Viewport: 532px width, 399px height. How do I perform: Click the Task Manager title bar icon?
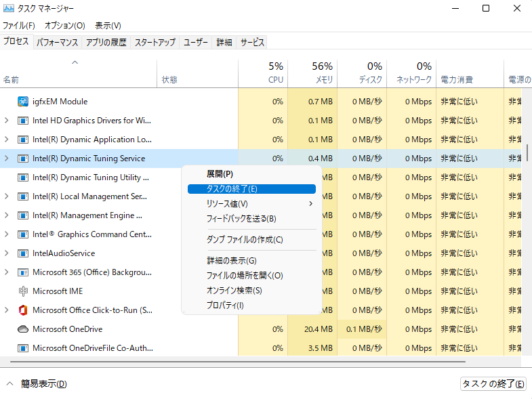point(9,8)
